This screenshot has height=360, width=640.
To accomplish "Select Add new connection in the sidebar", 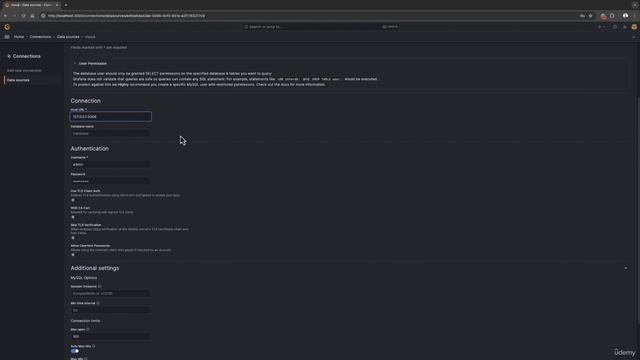I will pos(24,71).
